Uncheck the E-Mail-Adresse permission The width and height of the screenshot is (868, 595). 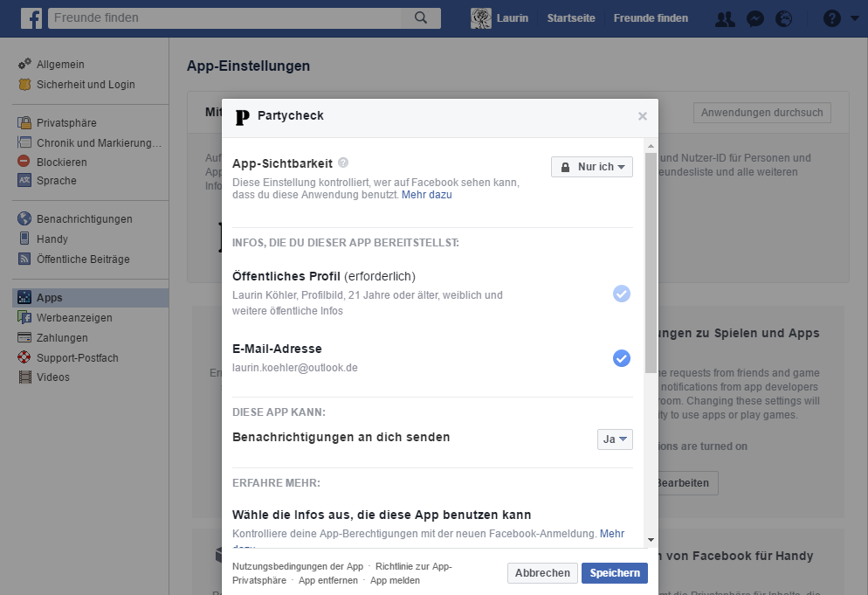coord(621,358)
